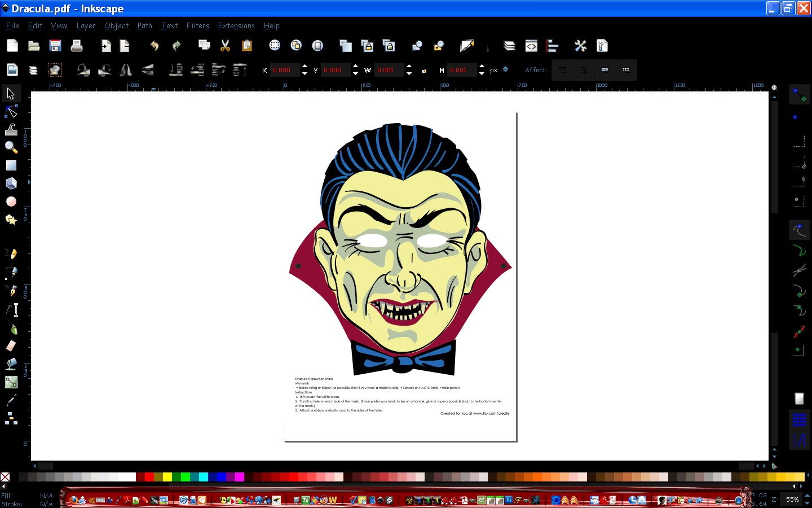Click the W width stepper arrows

[x=409, y=70]
